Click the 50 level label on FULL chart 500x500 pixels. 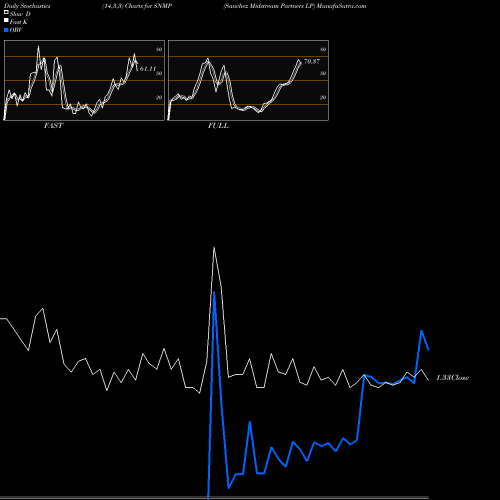(x=323, y=73)
